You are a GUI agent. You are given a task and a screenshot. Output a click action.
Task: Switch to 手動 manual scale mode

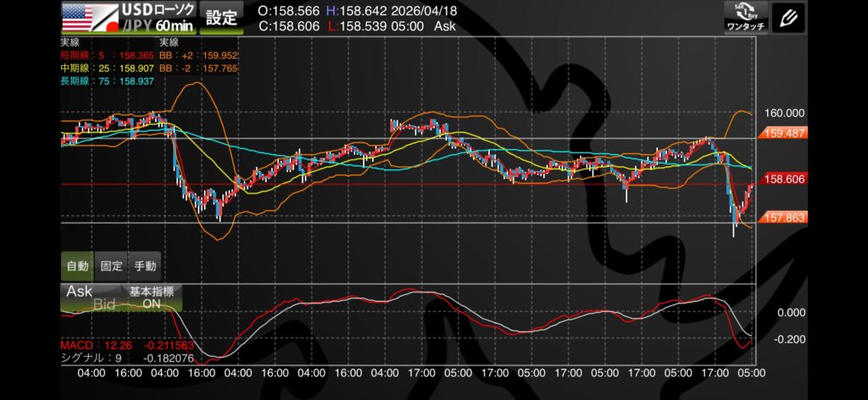(x=145, y=265)
